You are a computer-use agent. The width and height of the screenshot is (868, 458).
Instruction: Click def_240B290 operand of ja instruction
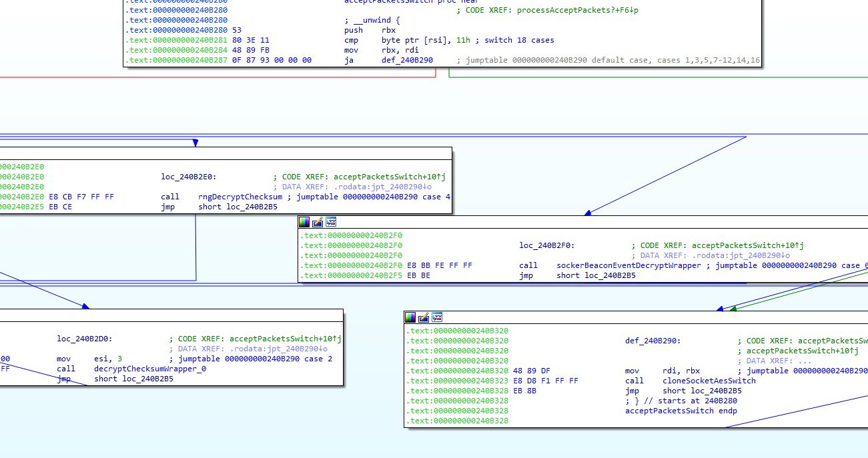[407, 60]
